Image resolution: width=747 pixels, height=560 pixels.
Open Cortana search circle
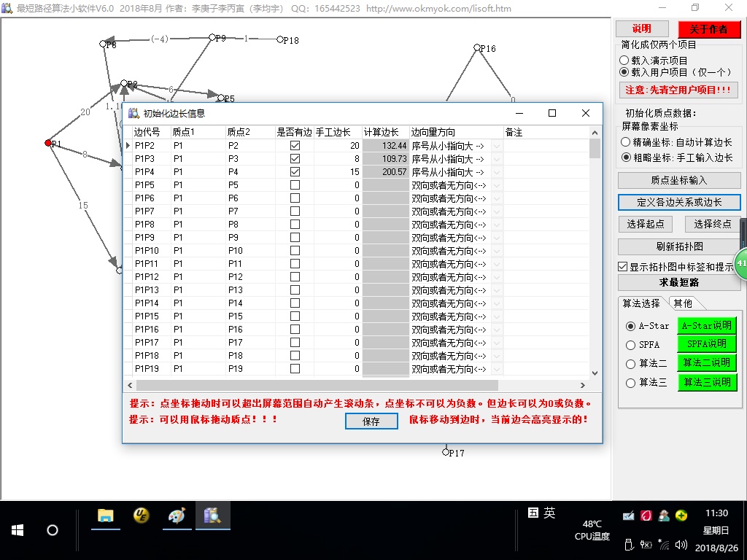point(53,530)
